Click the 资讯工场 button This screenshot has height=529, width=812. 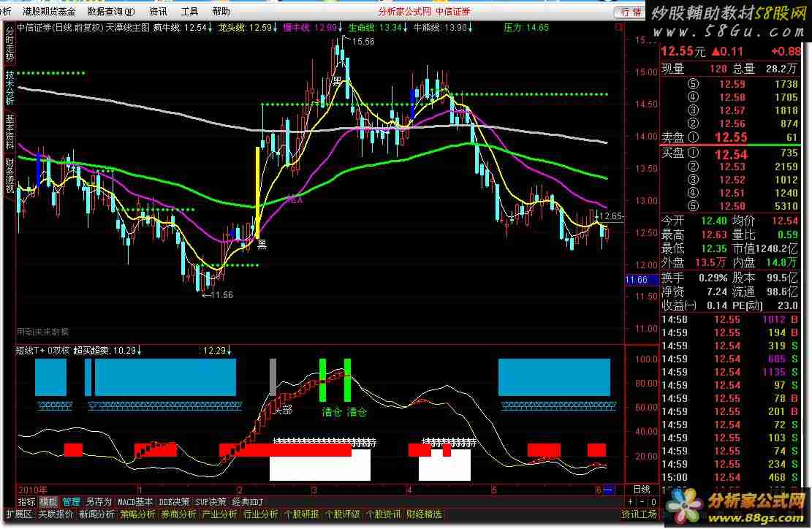click(639, 514)
